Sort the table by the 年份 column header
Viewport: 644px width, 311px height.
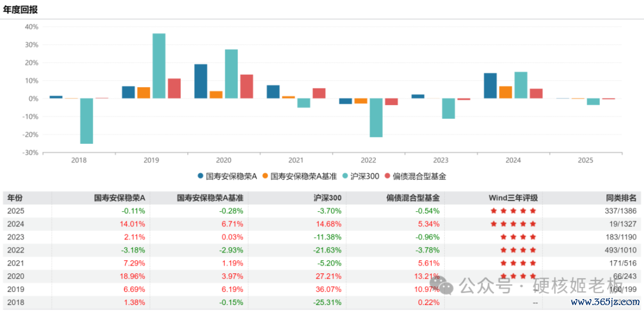[x=15, y=198]
